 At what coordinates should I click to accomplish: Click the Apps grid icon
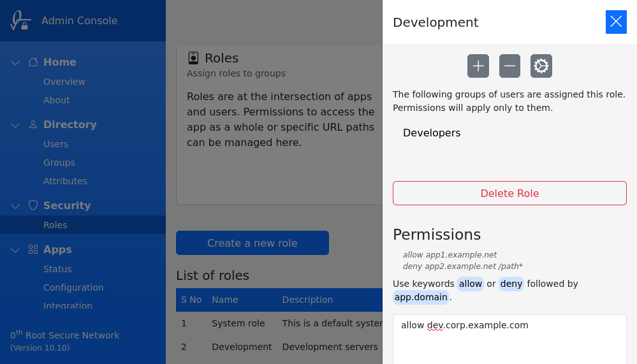coord(33,249)
